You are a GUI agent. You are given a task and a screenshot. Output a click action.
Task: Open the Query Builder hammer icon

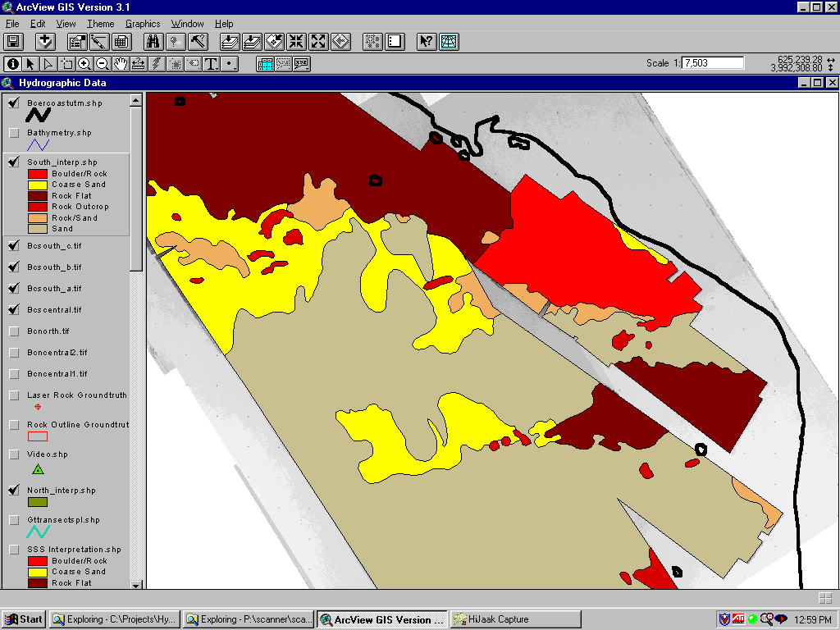pyautogui.click(x=198, y=42)
